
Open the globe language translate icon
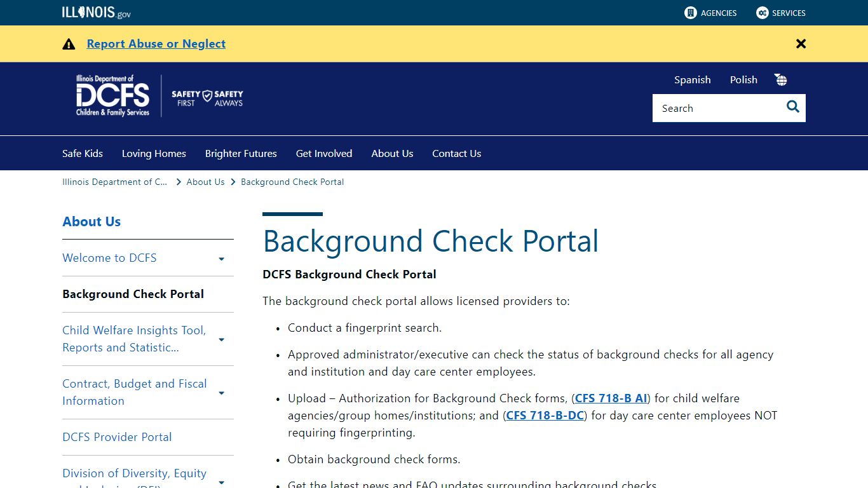click(781, 79)
